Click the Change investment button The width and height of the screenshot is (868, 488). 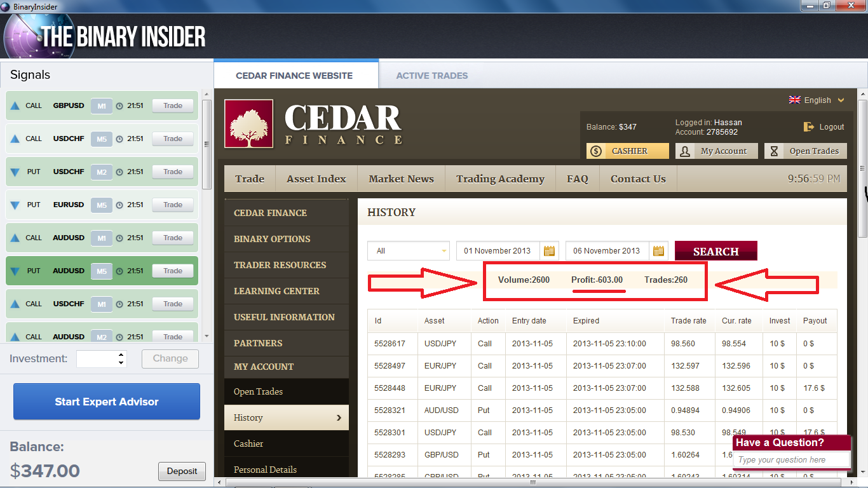(170, 358)
